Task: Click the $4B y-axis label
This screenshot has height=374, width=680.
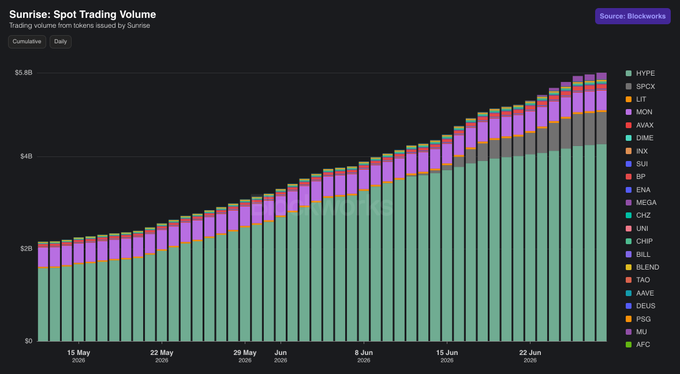Action: pos(26,156)
